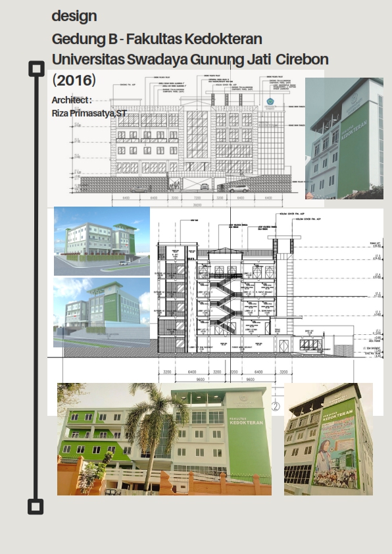392x554 pixels.
Task: Open the top-right green facade photo
Action: pos(345,138)
